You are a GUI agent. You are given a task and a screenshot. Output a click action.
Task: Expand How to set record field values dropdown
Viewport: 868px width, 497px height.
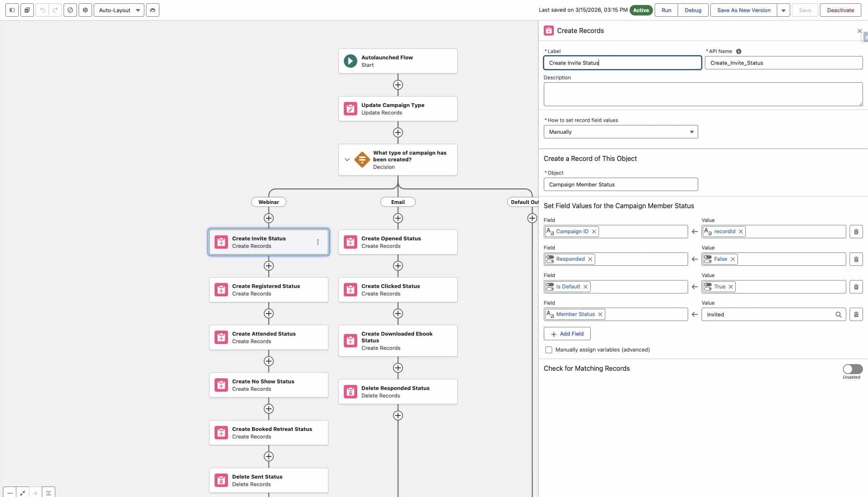[620, 132]
